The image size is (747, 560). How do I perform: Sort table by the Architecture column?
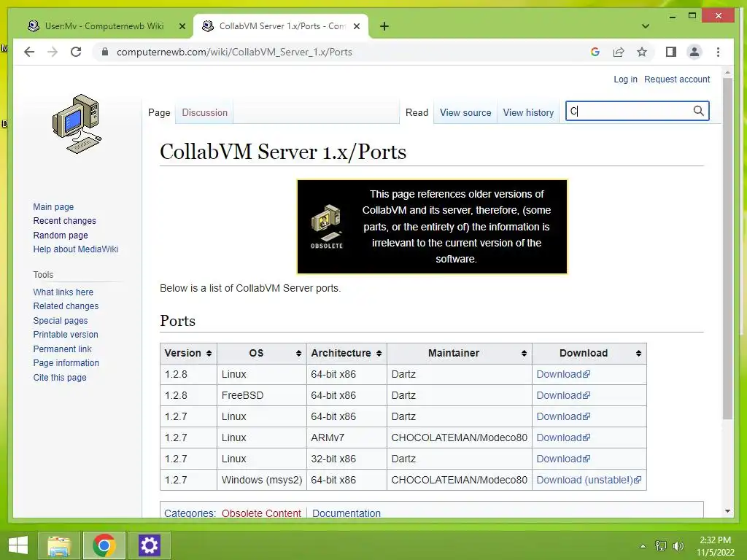pyautogui.click(x=347, y=354)
